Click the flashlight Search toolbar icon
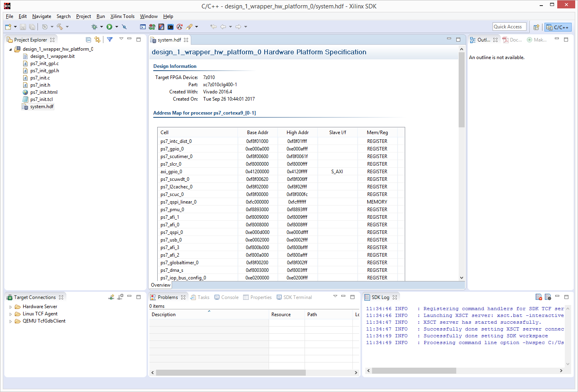 [189, 27]
